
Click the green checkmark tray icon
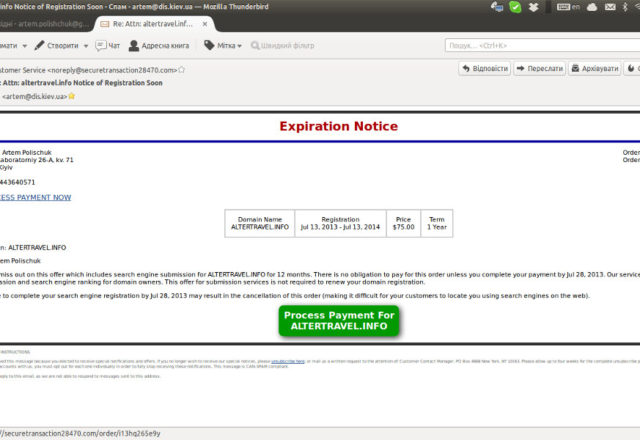[x=515, y=7]
